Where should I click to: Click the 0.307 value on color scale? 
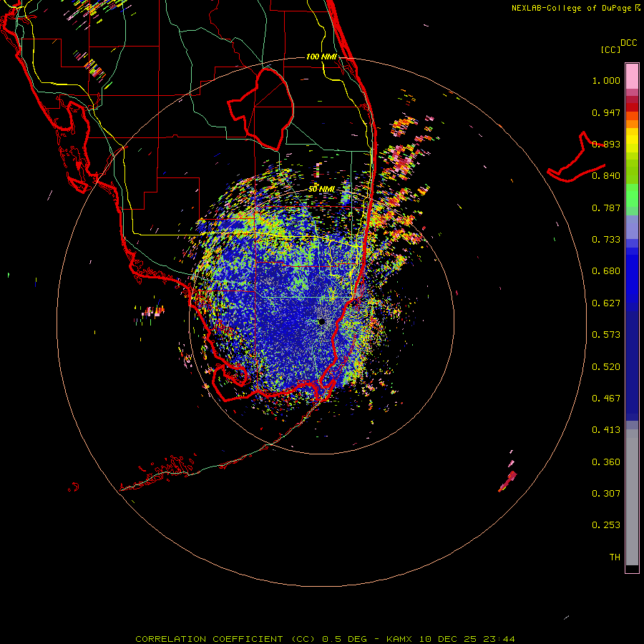coord(606,493)
